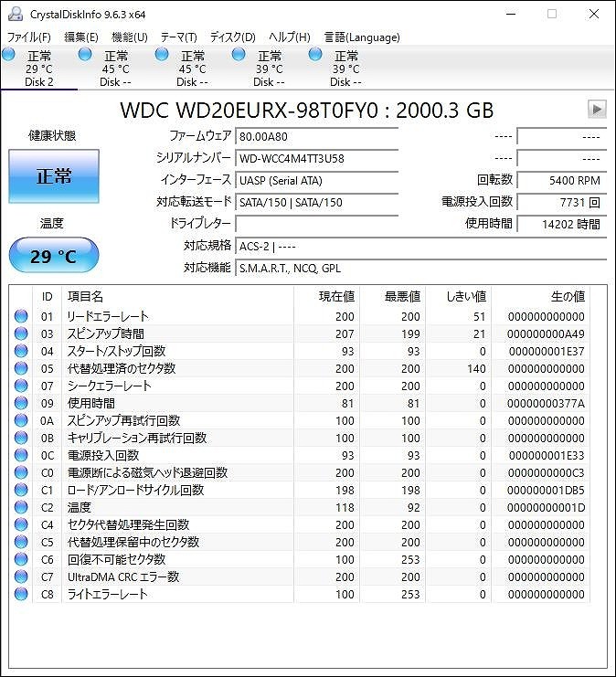The width and height of the screenshot is (616, 677).
Task: Click the 29 °C temperature button
Action: click(54, 256)
